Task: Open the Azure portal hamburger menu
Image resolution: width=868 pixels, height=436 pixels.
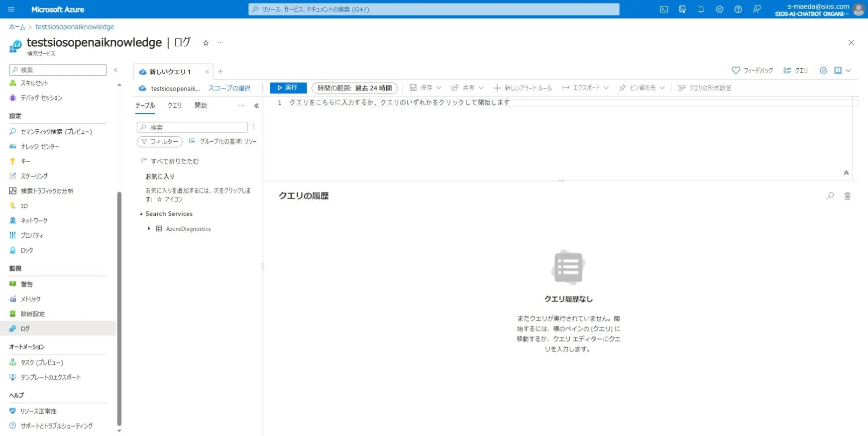Action: click(11, 9)
